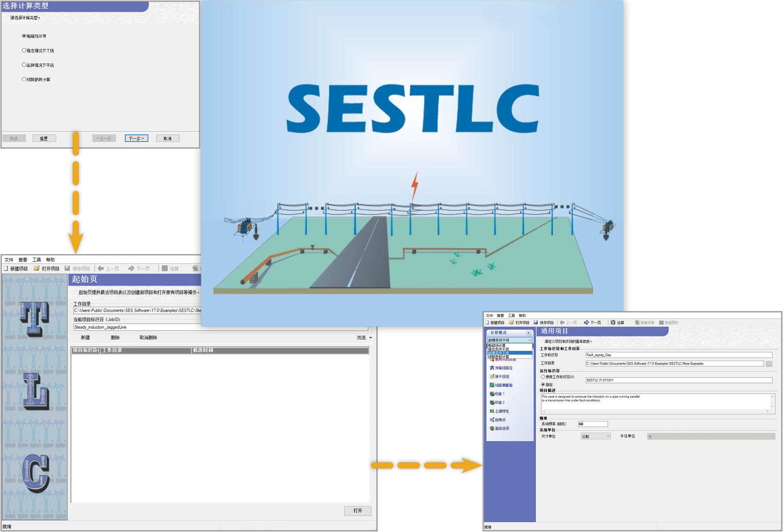Viewport: 783px width, 532px height.
Task: Click 打开项目 icon in the 通用项目 window toolbar
Action: coord(511,323)
